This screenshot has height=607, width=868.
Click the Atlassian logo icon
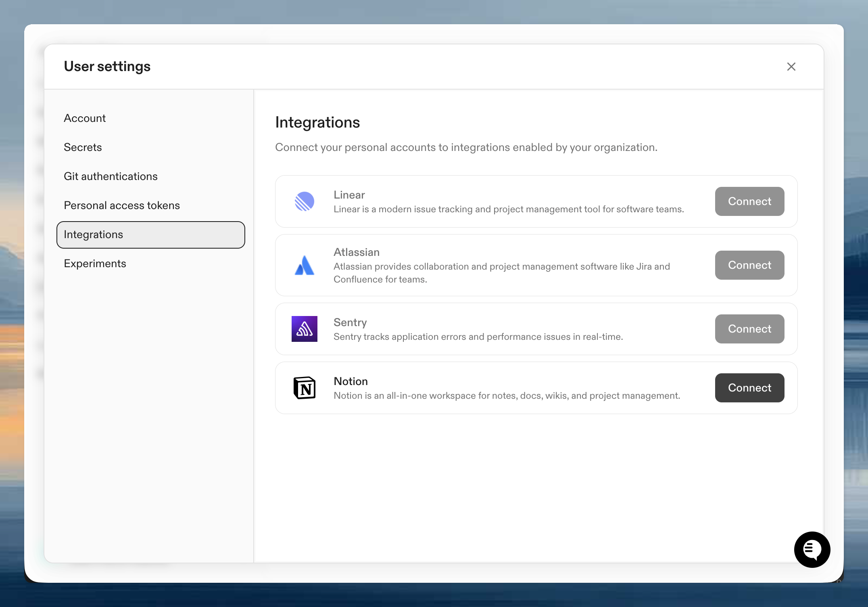[305, 265]
